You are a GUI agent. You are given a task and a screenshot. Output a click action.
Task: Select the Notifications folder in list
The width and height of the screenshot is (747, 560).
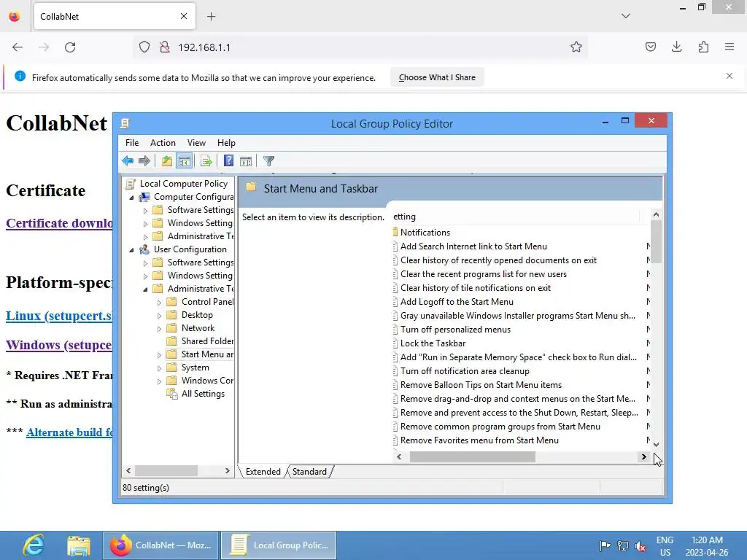[425, 233]
